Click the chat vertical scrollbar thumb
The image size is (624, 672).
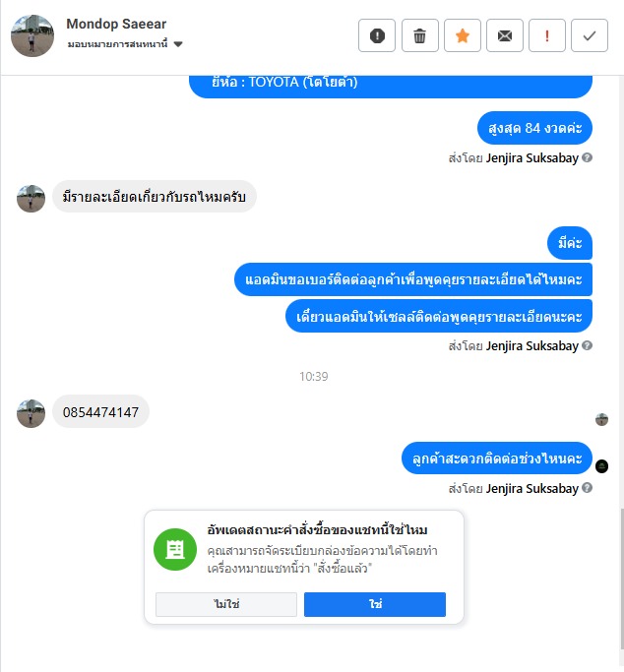pyautogui.click(x=621, y=579)
